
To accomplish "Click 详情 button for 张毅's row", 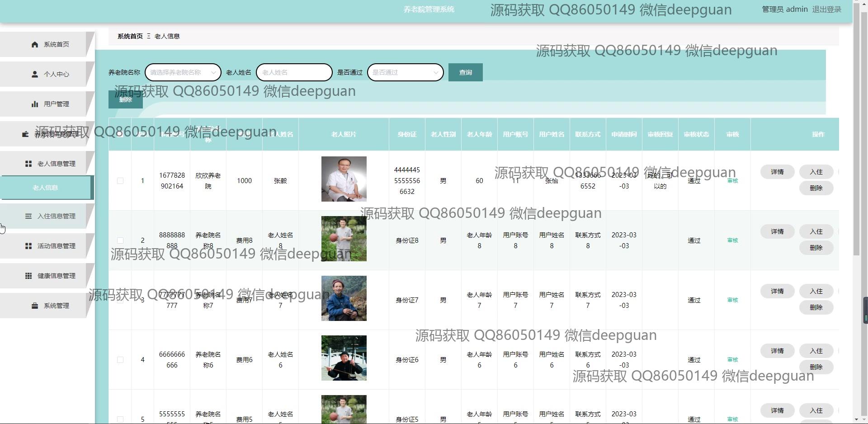I will 777,172.
